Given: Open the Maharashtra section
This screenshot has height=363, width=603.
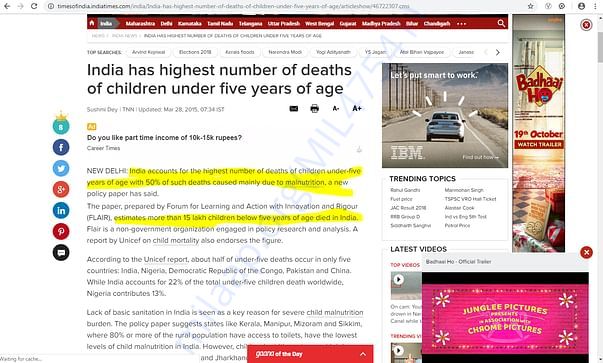Looking at the screenshot, I should (140, 24).
